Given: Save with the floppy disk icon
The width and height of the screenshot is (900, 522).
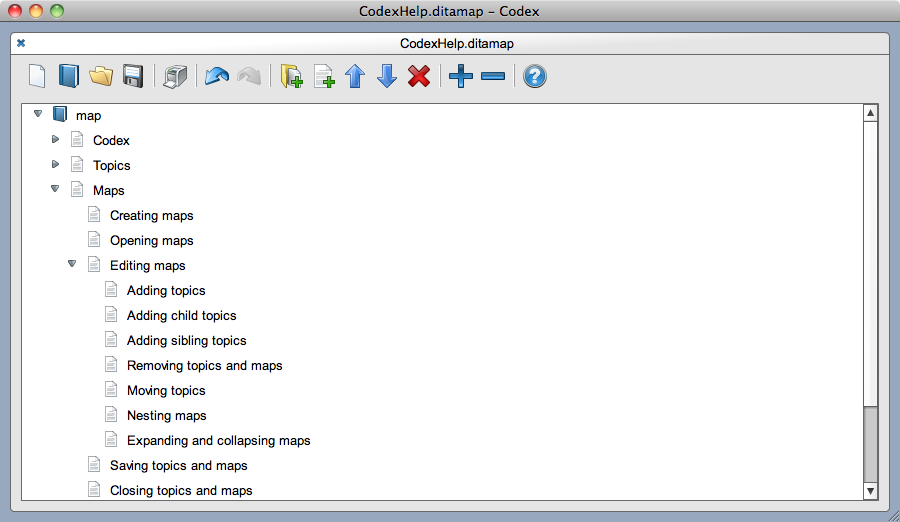Looking at the screenshot, I should (132, 76).
